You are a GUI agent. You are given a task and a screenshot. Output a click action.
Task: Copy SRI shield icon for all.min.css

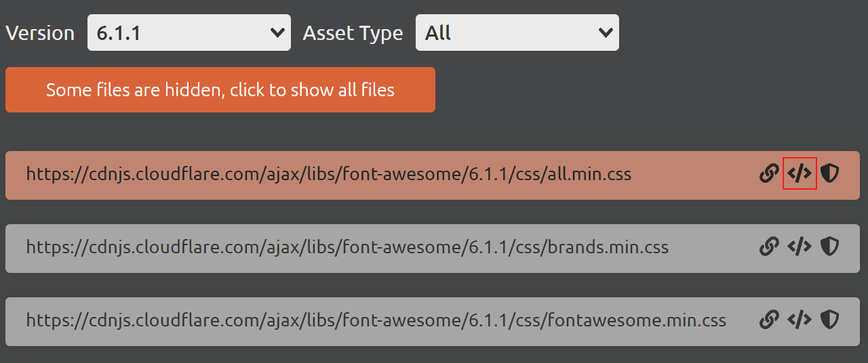coord(830,174)
